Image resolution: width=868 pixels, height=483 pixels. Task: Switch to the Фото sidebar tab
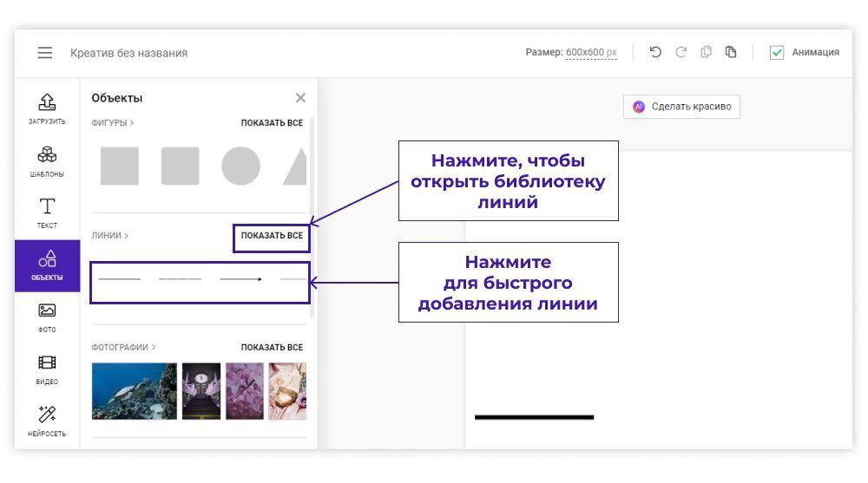tap(47, 317)
